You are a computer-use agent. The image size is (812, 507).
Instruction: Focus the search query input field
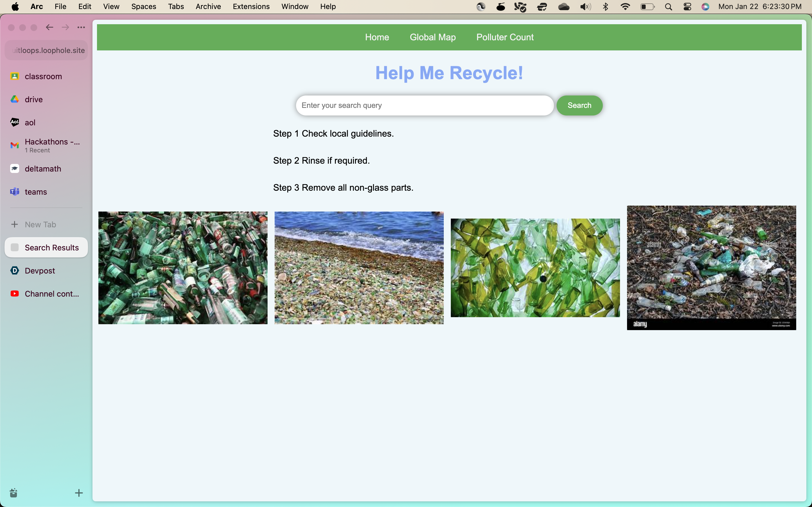click(424, 106)
